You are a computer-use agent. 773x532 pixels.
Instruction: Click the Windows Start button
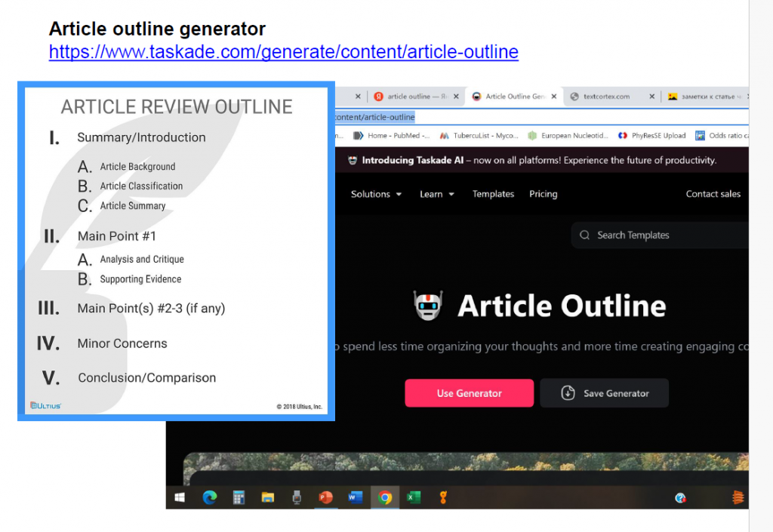click(180, 497)
